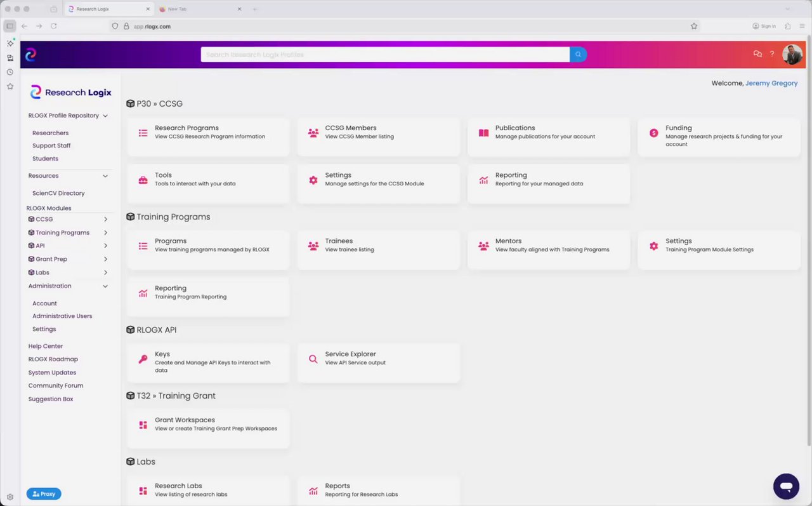The image size is (812, 506).
Task: Open the Help Center link
Action: tap(46, 346)
